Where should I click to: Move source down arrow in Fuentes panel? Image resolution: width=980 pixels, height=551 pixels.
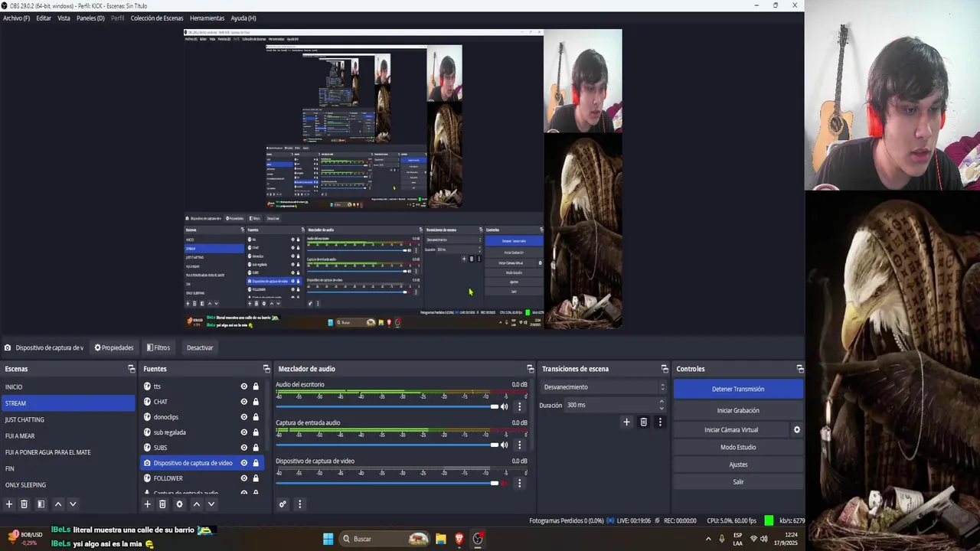click(x=211, y=504)
